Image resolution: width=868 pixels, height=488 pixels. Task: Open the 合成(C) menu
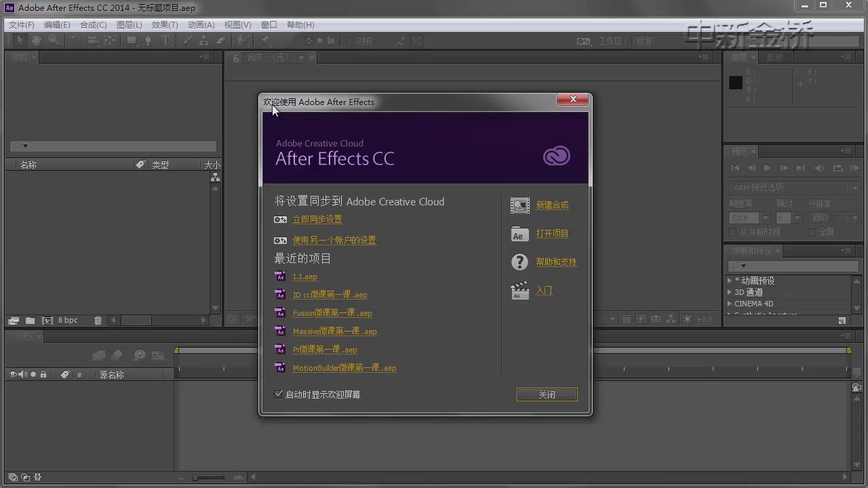point(94,24)
